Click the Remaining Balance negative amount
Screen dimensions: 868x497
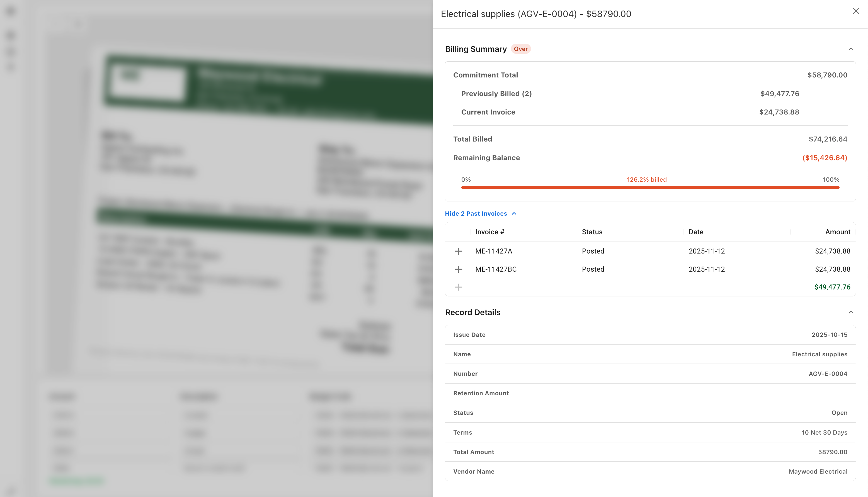tap(824, 158)
